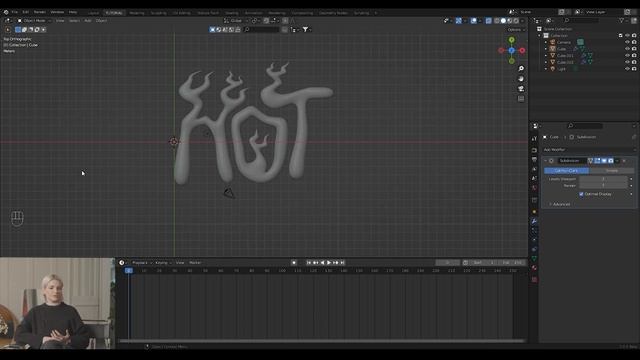Click the outliner search field

click(x=582, y=20)
